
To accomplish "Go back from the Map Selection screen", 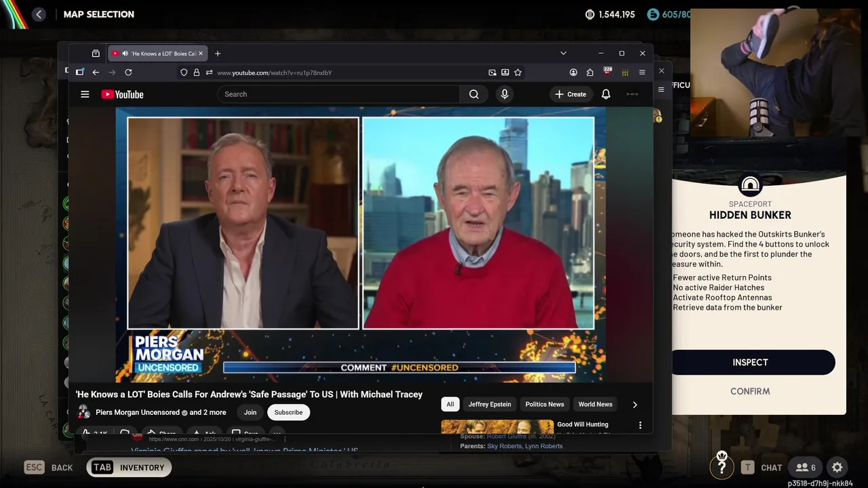I will point(39,14).
